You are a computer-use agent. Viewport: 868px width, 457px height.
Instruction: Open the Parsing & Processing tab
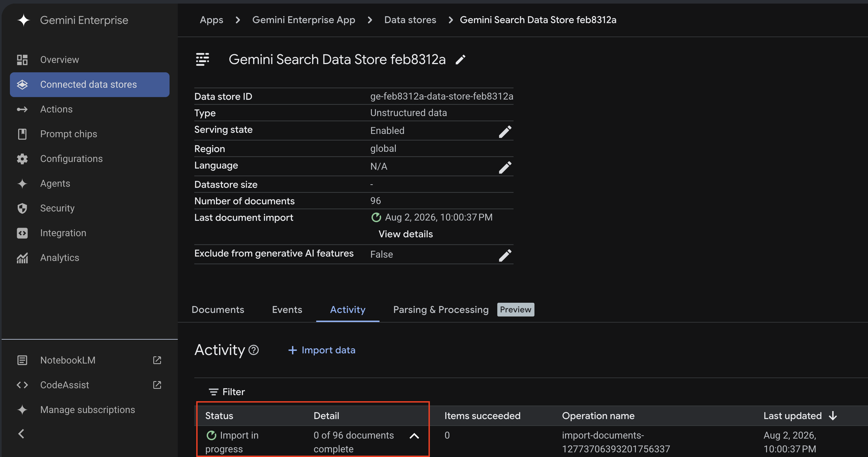(x=441, y=310)
